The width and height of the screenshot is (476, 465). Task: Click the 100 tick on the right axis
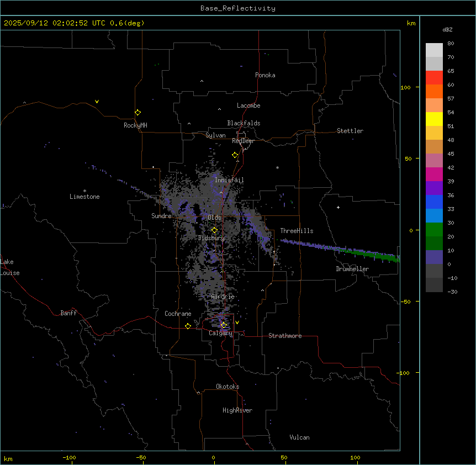pyautogui.click(x=405, y=87)
